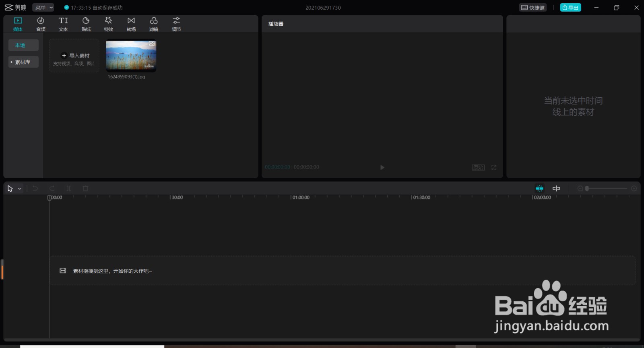
Task: Select the 1624959093(1).jpg thumbnail
Action: tap(131, 56)
